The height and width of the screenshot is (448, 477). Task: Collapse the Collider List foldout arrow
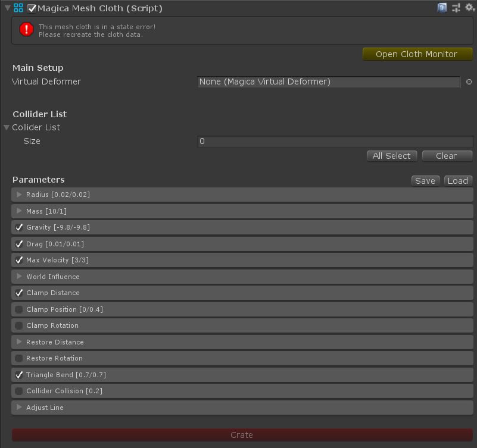(7, 127)
